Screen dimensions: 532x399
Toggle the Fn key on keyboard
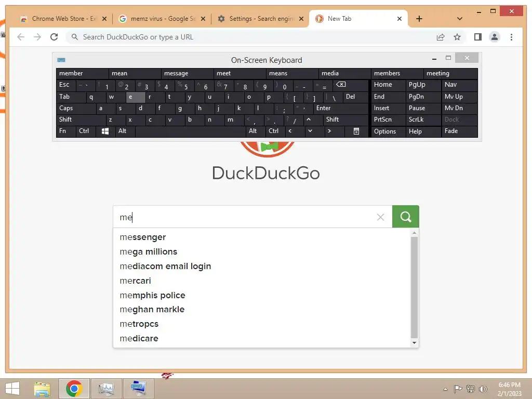66,131
